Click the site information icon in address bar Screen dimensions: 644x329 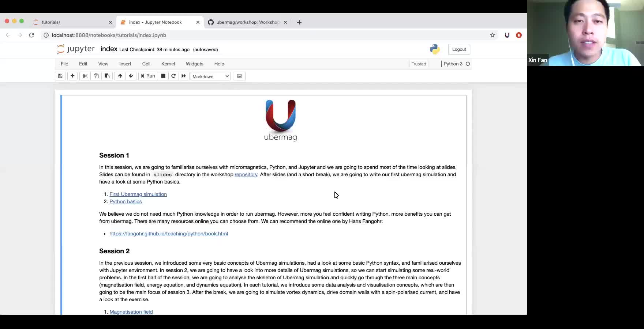(46, 35)
